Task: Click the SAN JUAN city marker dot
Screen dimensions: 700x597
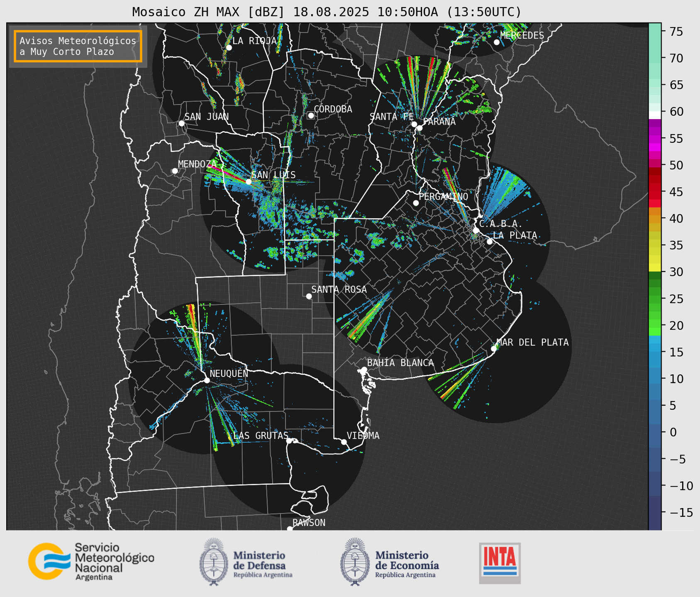Action: tap(181, 123)
